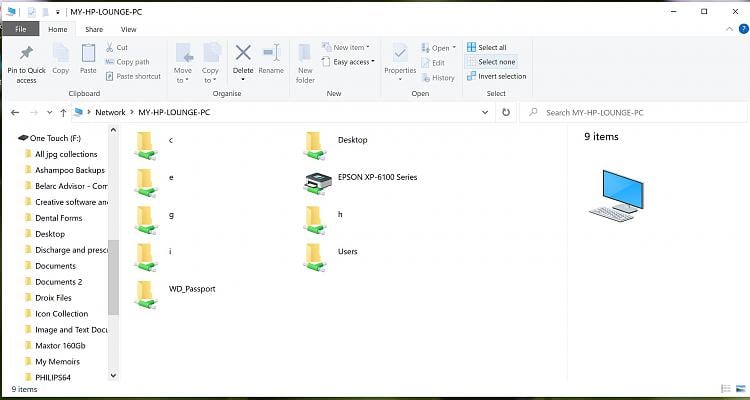Open Icon Collection in navigation pane
The width and height of the screenshot is (750, 400).
(56, 313)
